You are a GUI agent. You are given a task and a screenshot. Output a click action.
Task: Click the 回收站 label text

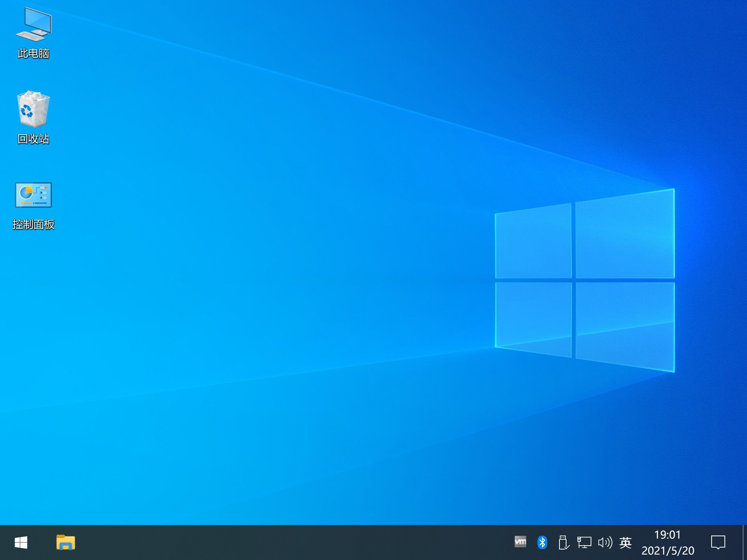coord(33,139)
